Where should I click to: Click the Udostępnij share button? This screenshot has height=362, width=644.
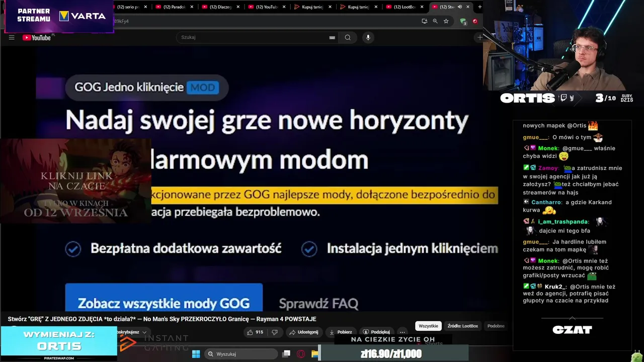coord(304,332)
